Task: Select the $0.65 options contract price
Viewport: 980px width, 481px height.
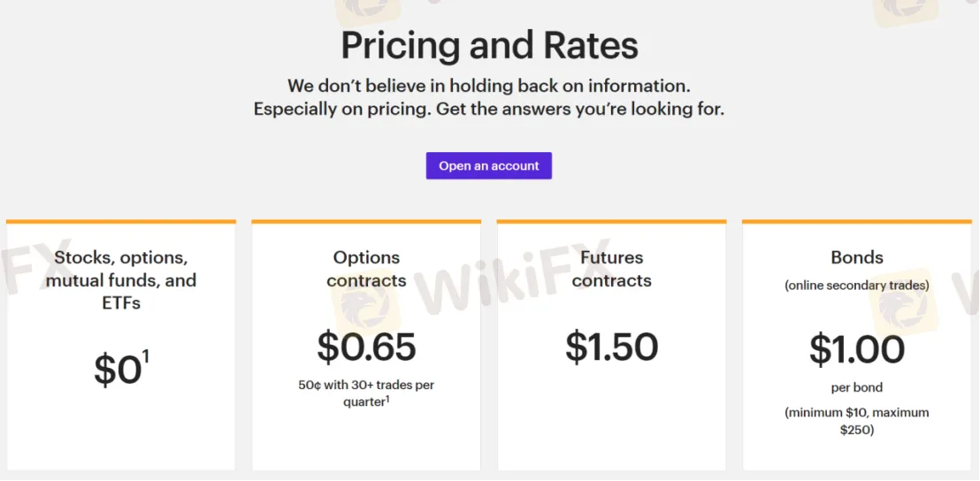Action: tap(366, 347)
